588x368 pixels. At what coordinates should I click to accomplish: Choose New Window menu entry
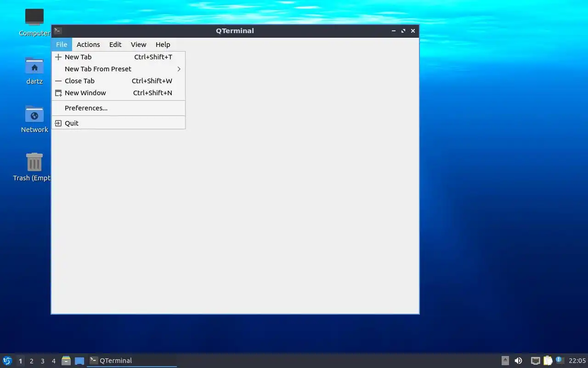point(119,93)
